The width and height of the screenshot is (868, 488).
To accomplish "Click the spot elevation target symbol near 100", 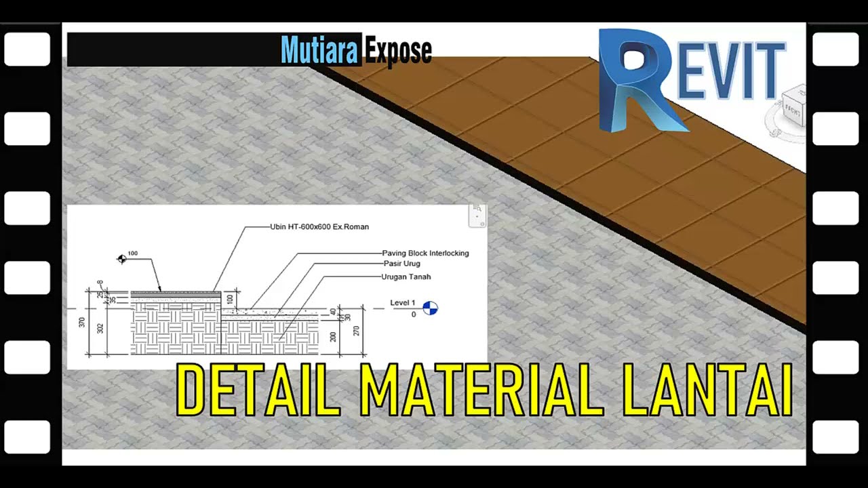I will pyautogui.click(x=121, y=259).
